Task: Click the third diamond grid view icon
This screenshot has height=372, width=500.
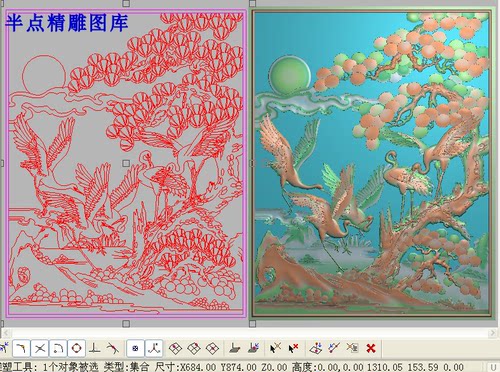Action: click(212, 349)
